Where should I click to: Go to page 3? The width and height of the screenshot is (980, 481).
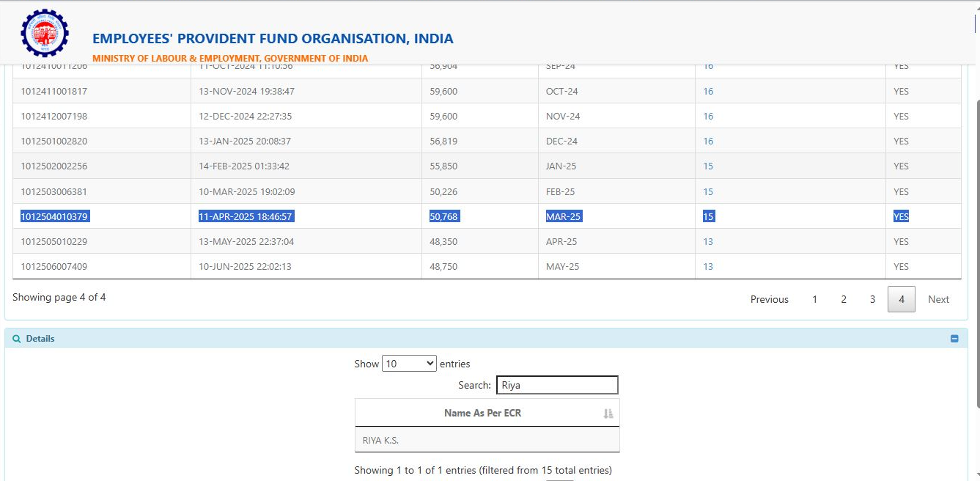[x=872, y=299]
